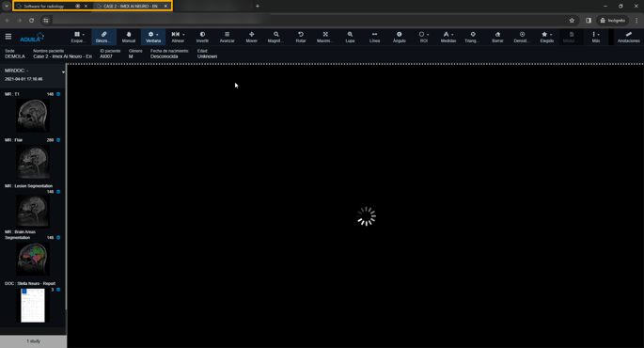Viewport: 644px width, 348px height.
Task: Open the Brain Areas Segmentation thumbnail
Action: pos(33,259)
